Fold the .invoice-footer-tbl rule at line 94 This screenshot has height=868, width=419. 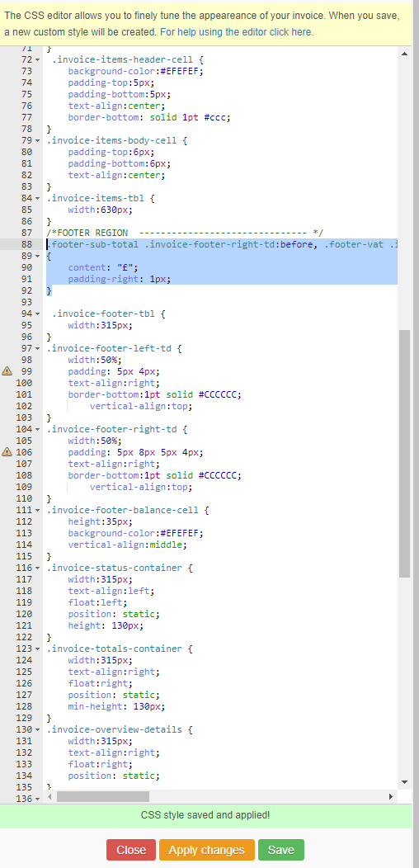38,314
